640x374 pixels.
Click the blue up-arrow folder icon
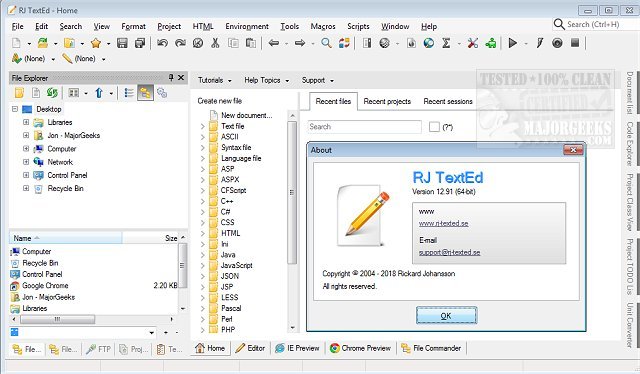pyautogui.click(x=99, y=93)
